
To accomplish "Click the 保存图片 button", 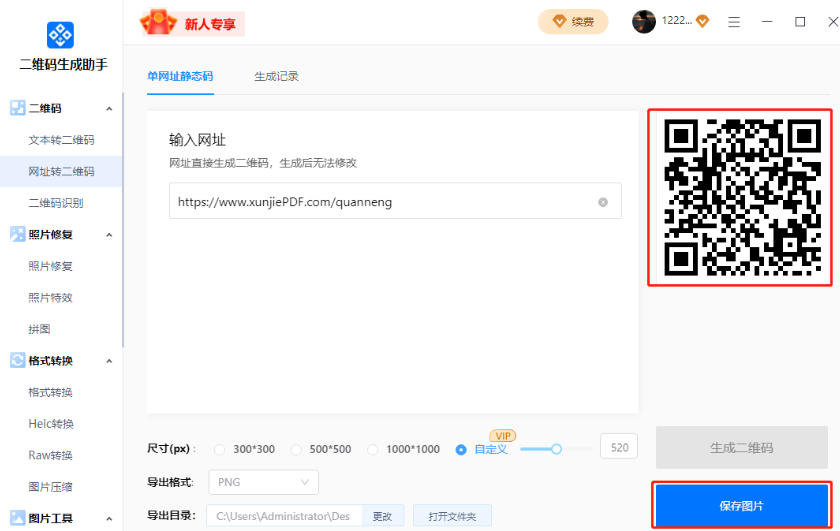I will (741, 506).
